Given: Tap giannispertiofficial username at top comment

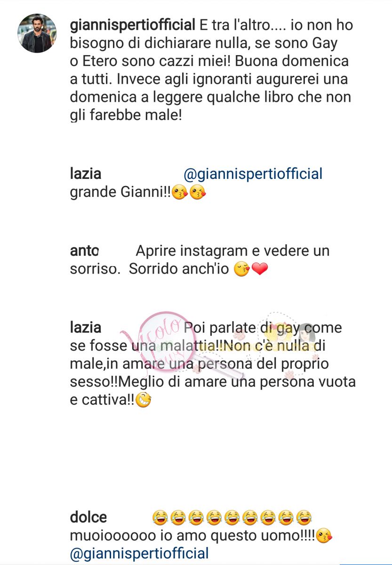Looking at the screenshot, I should [x=132, y=25].
